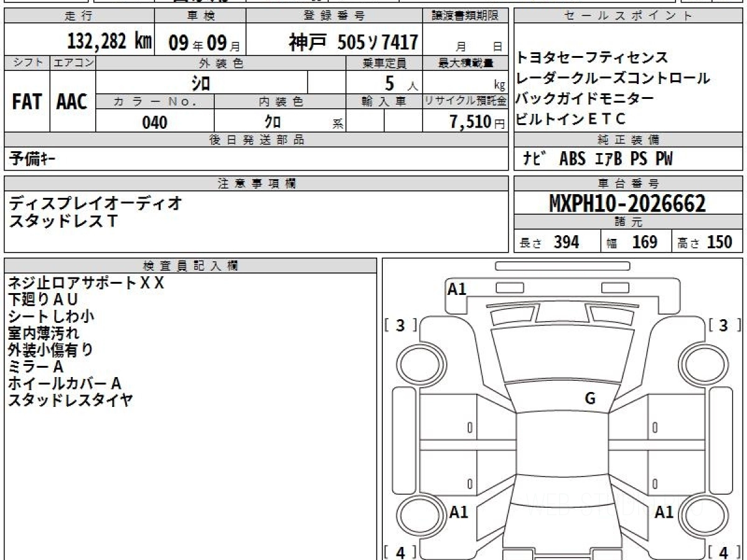The height and width of the screenshot is (560, 747).
Task: Select the A1 mark beside the lower-right wheel
Action: click(x=664, y=512)
